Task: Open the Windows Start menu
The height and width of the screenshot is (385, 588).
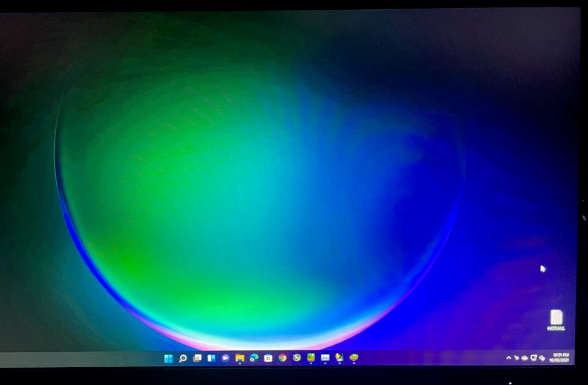Action: (x=168, y=359)
